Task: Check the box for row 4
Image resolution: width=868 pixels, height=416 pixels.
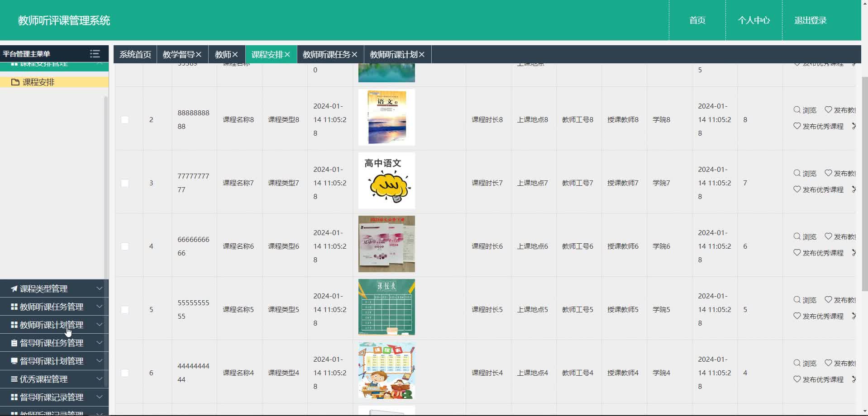Action: point(125,246)
